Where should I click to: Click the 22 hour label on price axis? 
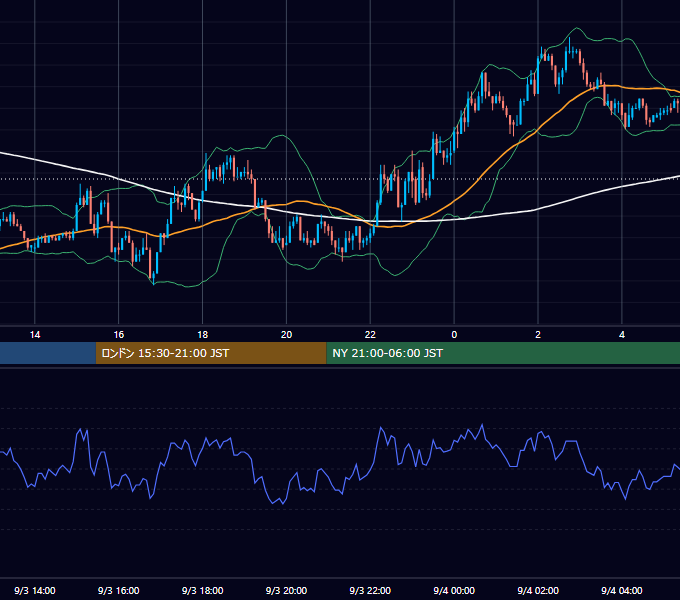[370, 335]
